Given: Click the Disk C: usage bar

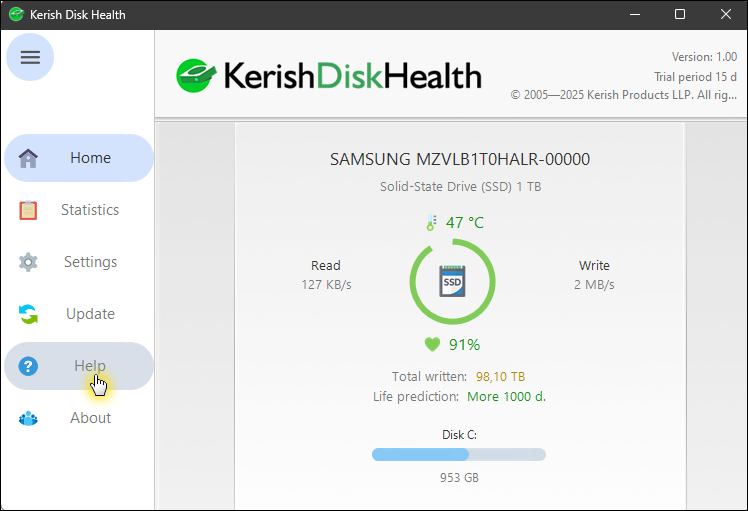Looking at the screenshot, I should [x=458, y=454].
